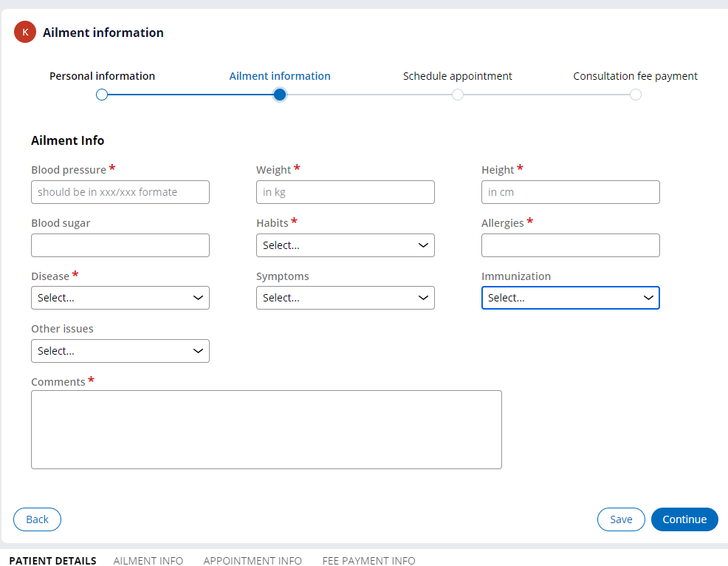Viewport: 728px width, 566px height.
Task: Click the Continue button
Action: pos(684,519)
